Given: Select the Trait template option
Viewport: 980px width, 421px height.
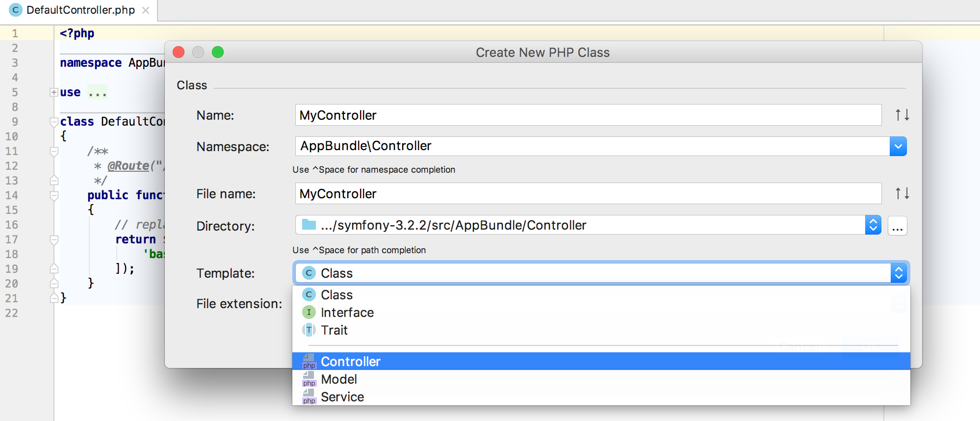Looking at the screenshot, I should click(x=335, y=330).
